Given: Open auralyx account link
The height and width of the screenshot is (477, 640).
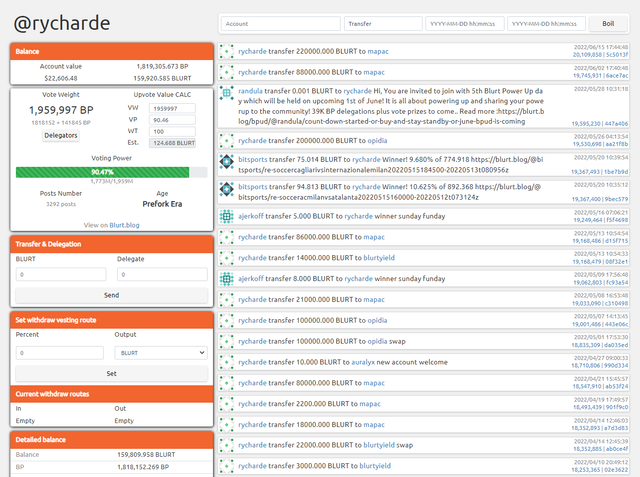Looking at the screenshot, I should click(363, 362).
